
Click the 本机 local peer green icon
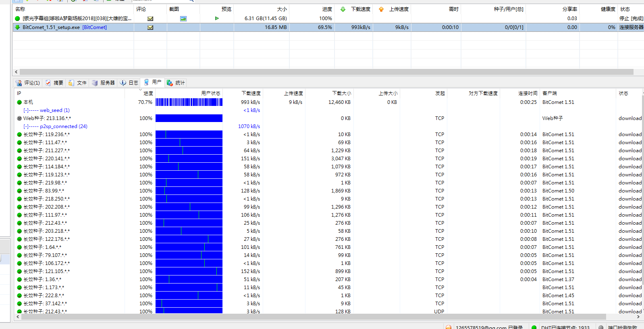pos(19,102)
